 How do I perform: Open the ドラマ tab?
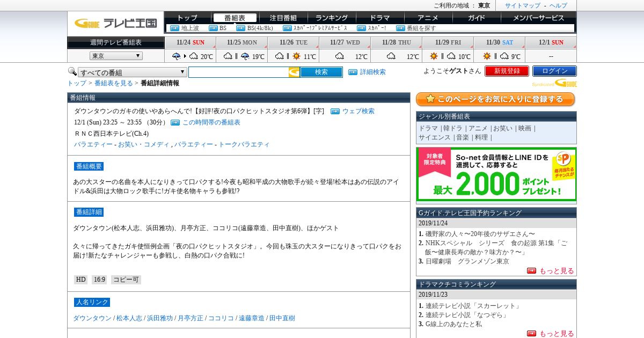[x=380, y=18]
